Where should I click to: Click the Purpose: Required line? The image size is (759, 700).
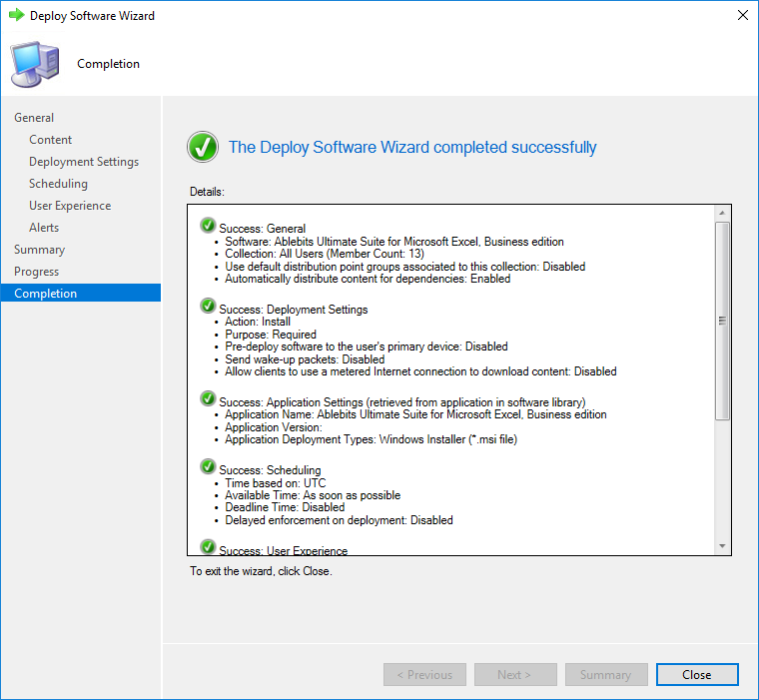point(270,335)
